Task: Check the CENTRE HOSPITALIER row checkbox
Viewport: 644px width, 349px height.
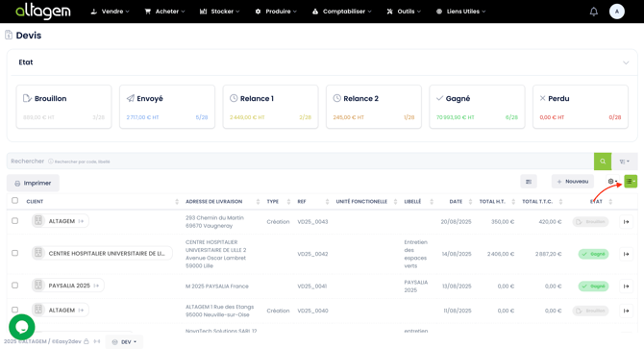Action: click(14, 253)
